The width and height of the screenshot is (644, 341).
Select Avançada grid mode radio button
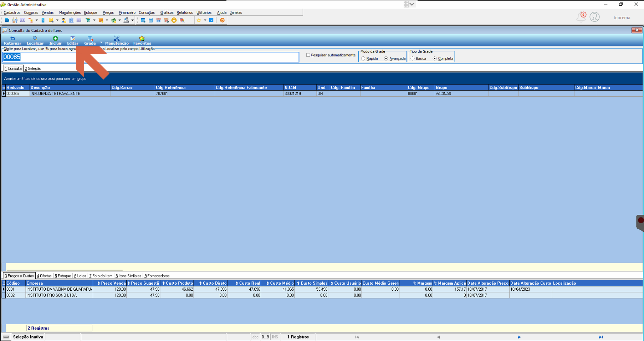click(x=386, y=58)
